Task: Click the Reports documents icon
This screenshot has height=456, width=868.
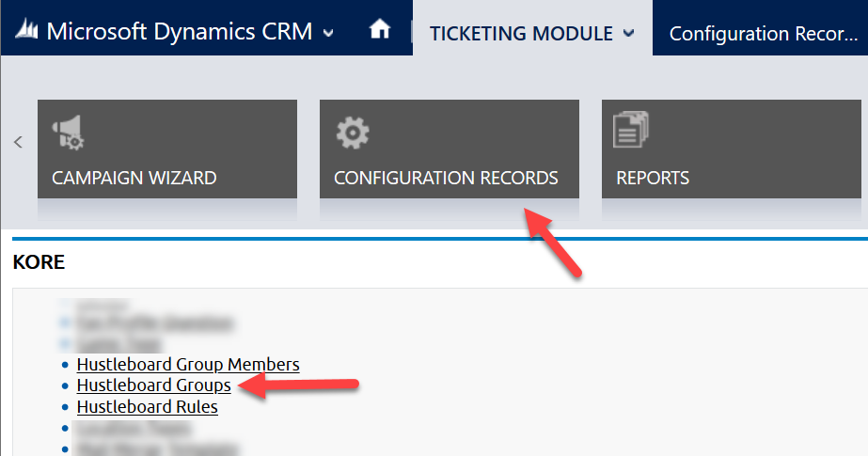Action: click(631, 130)
